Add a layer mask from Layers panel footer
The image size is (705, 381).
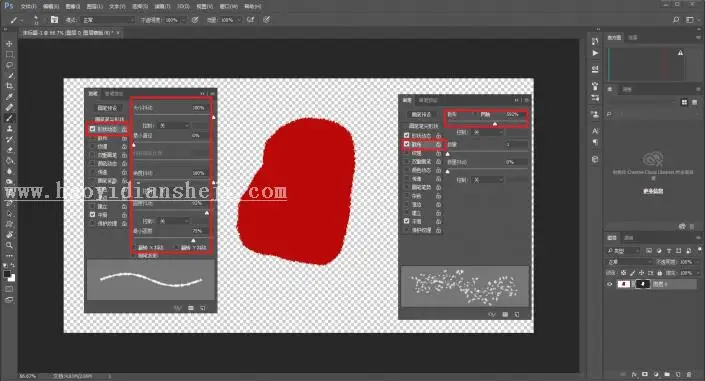point(645,374)
